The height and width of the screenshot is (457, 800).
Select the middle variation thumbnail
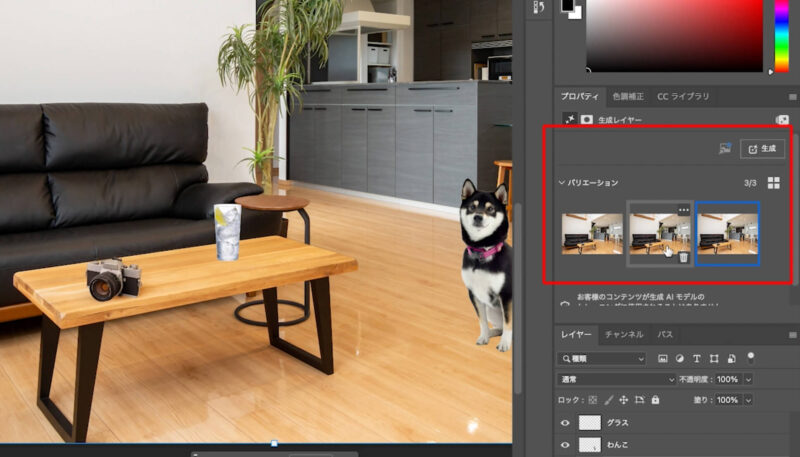pyautogui.click(x=660, y=234)
